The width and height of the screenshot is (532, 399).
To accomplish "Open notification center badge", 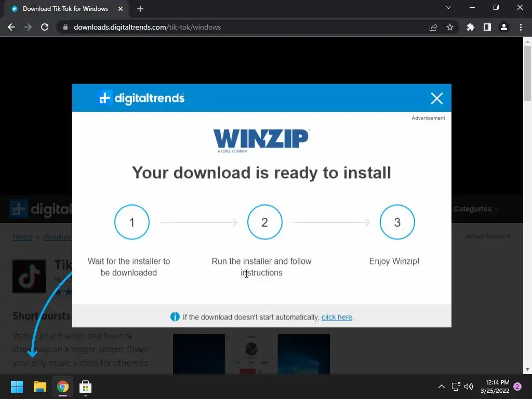I will click(517, 387).
